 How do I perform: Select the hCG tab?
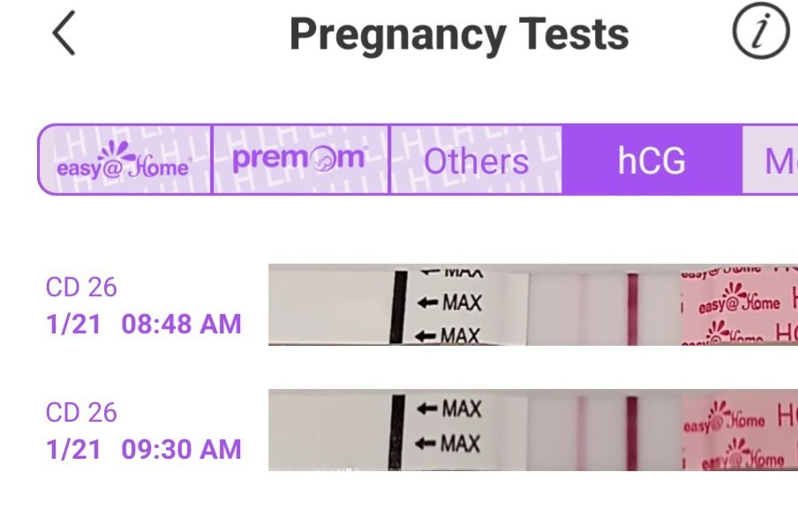pyautogui.click(x=651, y=161)
